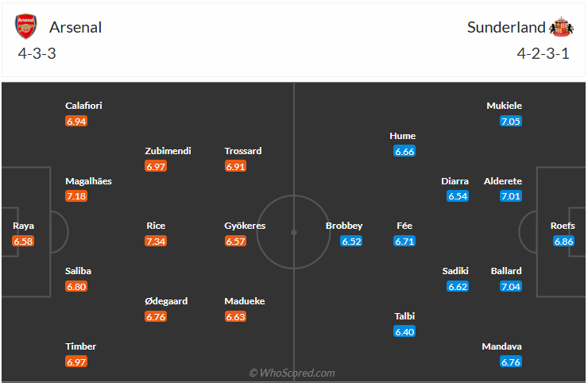Click Roefs' 6.86 goalkeeper rating
Screen dimensions: 588x383
click(x=563, y=241)
